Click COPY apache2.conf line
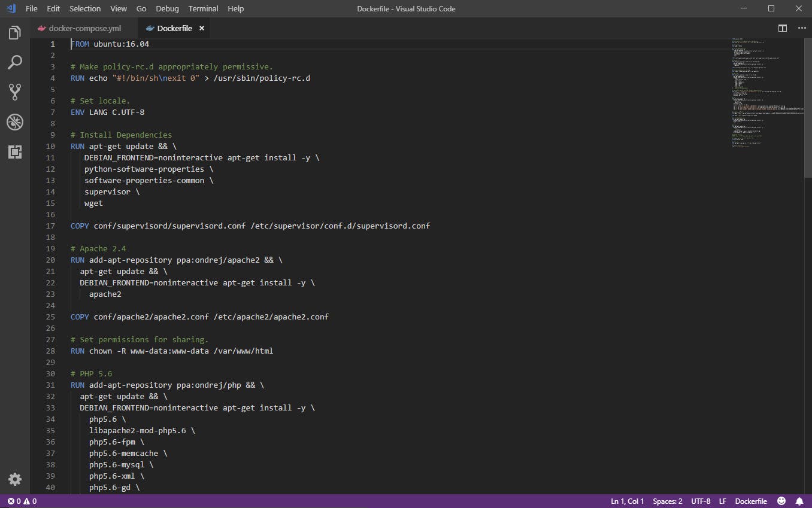Viewport: 812px width, 508px height. tap(199, 317)
